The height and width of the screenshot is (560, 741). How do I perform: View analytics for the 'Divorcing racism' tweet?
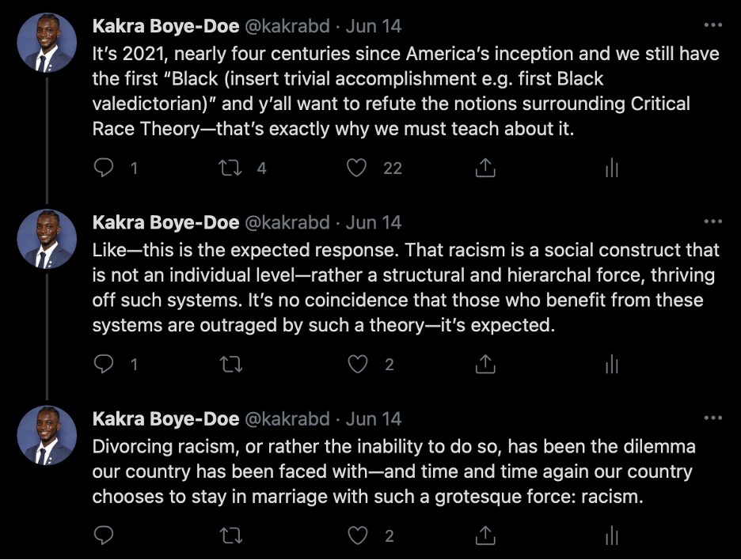(x=611, y=535)
